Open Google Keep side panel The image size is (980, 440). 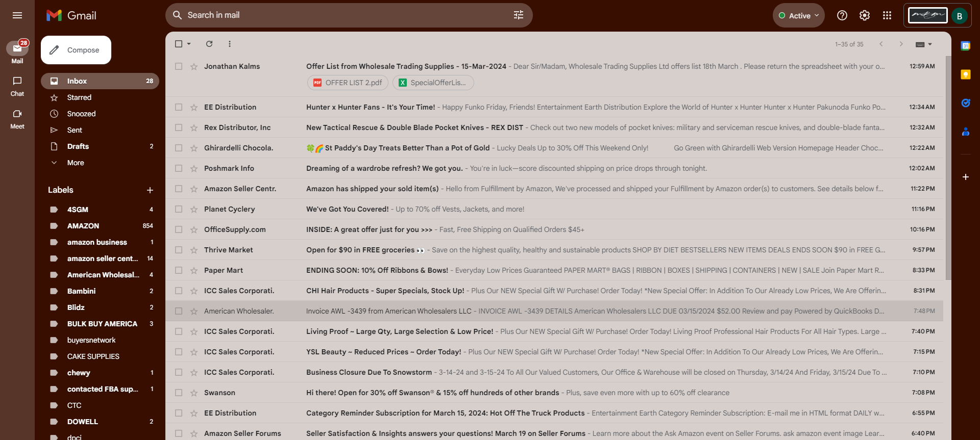click(x=966, y=74)
